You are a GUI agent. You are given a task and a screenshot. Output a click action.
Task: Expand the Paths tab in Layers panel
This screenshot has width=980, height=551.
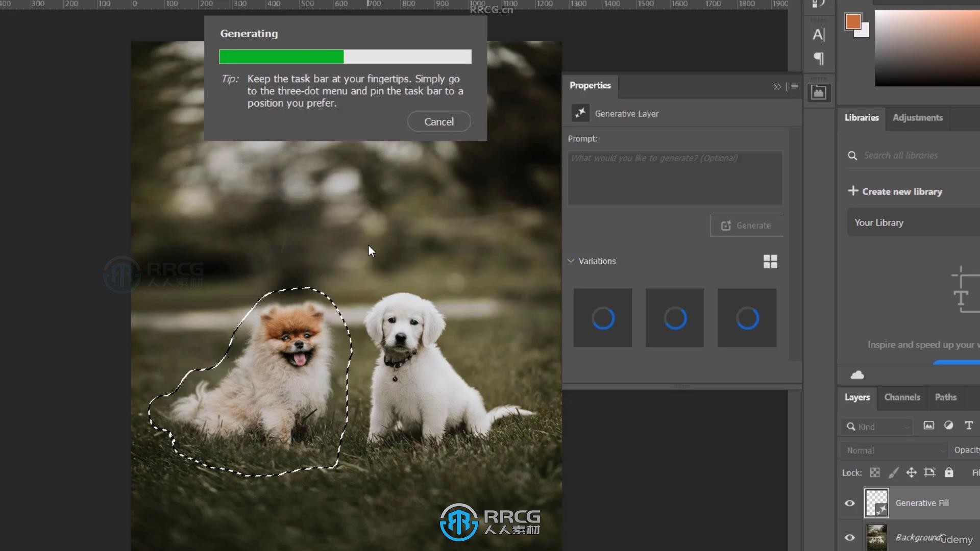click(x=946, y=397)
